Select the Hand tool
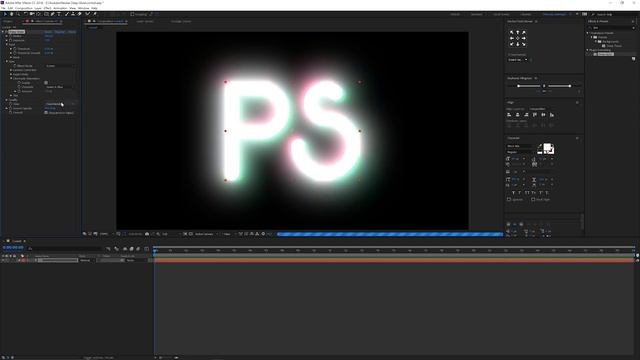640x360 pixels. (11, 14)
